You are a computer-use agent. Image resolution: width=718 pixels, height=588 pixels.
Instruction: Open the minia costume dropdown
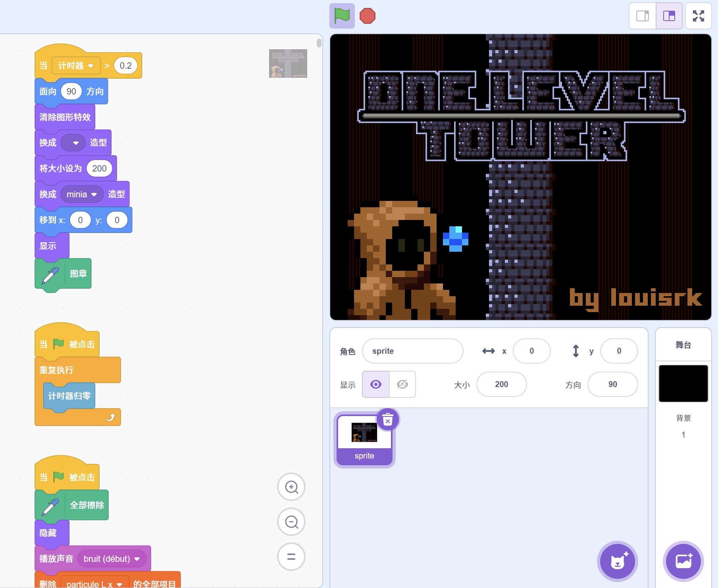[94, 195]
